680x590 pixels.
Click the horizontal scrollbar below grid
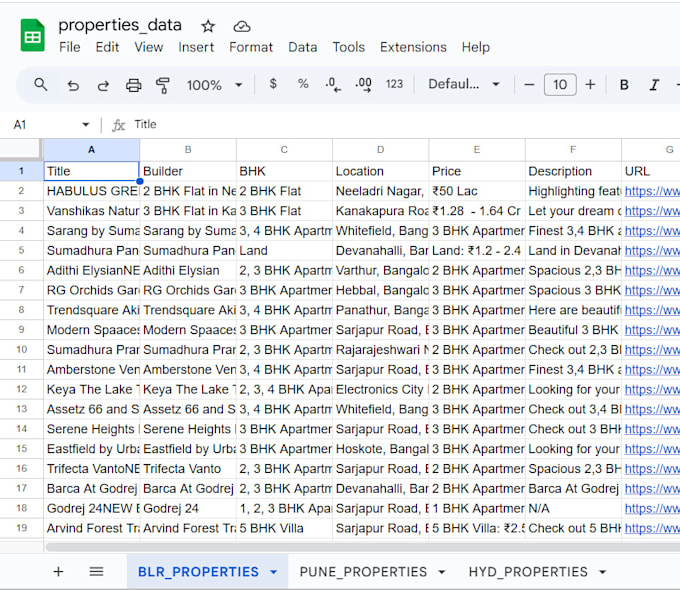click(x=363, y=547)
